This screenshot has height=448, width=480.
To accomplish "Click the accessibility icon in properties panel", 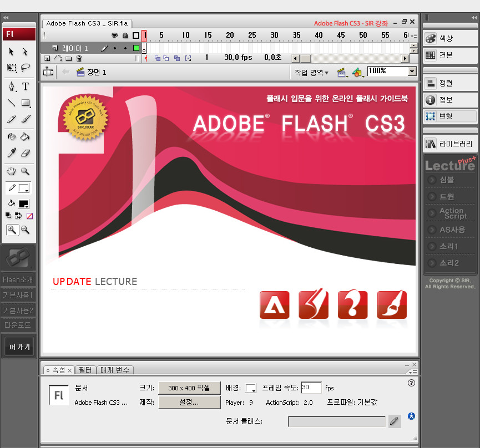I will 411,416.
